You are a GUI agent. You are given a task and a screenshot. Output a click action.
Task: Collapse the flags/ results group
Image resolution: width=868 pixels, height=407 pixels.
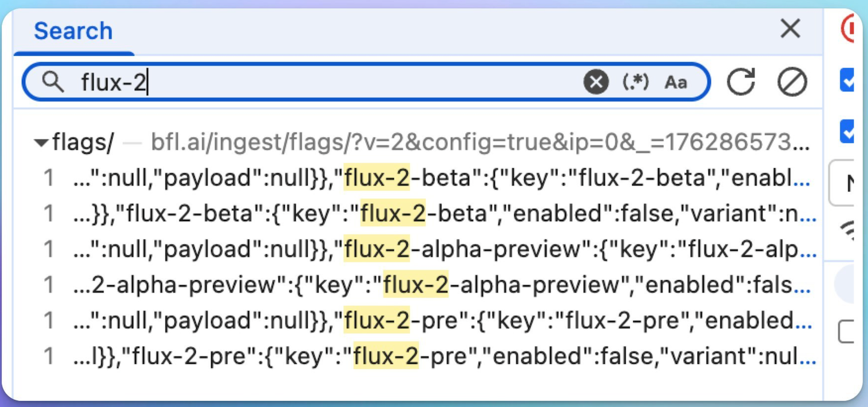click(41, 143)
